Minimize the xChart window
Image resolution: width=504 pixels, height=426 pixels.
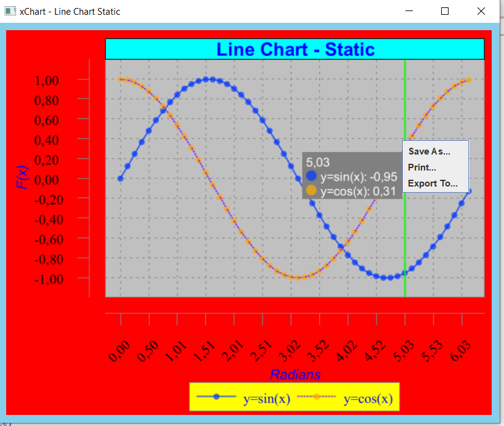click(x=409, y=11)
